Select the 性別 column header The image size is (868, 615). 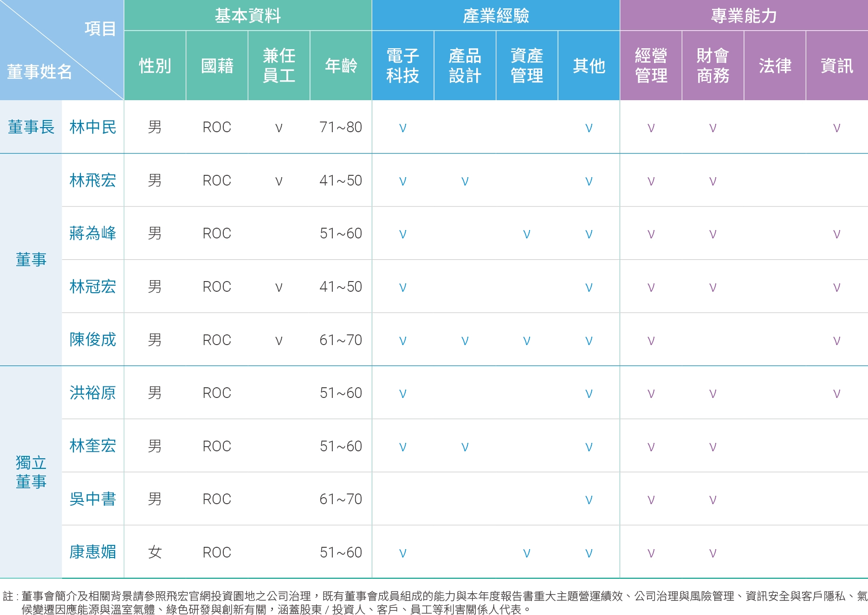[x=155, y=65]
